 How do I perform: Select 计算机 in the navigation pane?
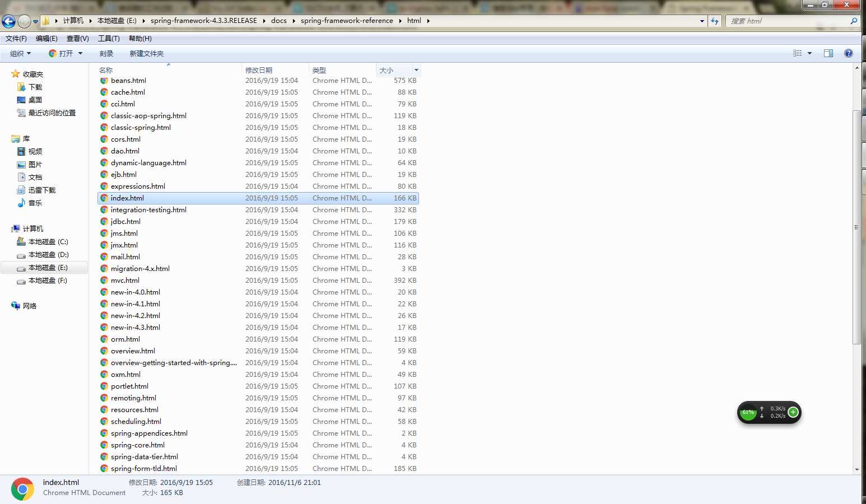click(x=27, y=228)
